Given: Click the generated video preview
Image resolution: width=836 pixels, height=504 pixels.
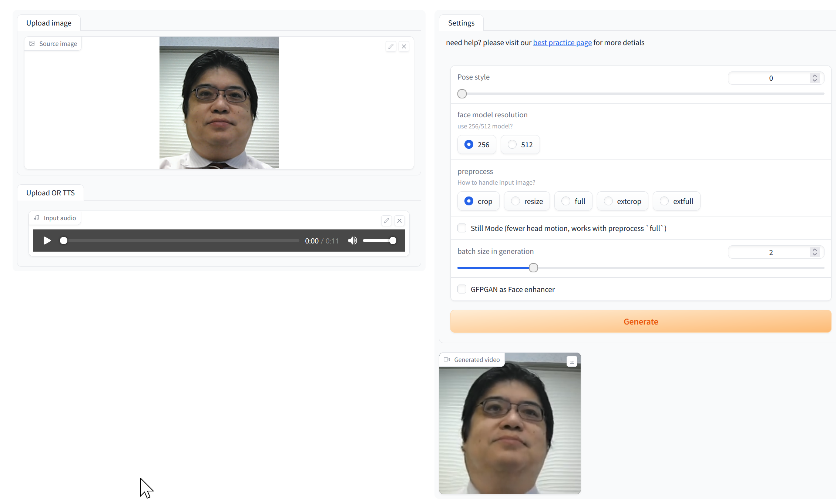Looking at the screenshot, I should [x=510, y=429].
